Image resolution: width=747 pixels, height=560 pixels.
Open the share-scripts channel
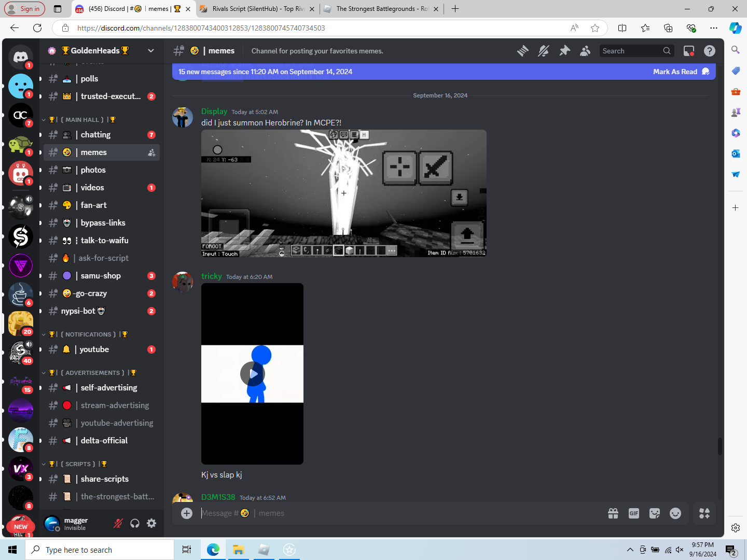tap(102, 479)
